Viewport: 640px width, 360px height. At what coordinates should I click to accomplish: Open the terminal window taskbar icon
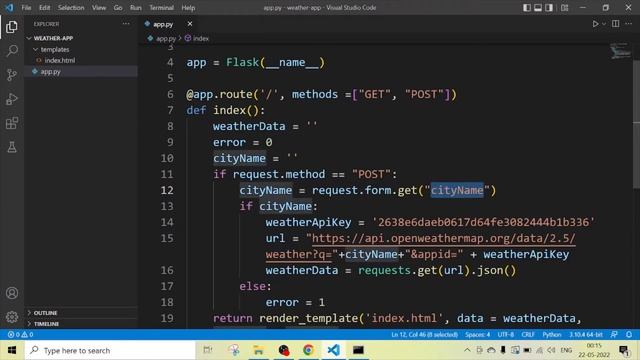pyautogui.click(x=358, y=350)
